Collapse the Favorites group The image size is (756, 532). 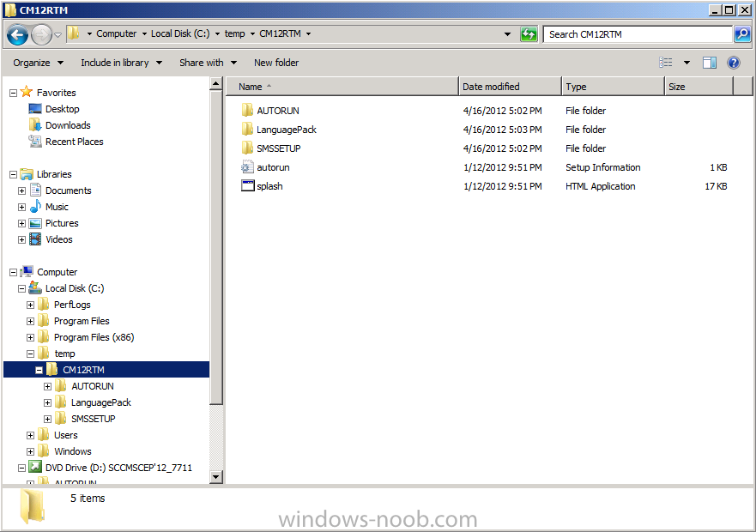(14, 93)
